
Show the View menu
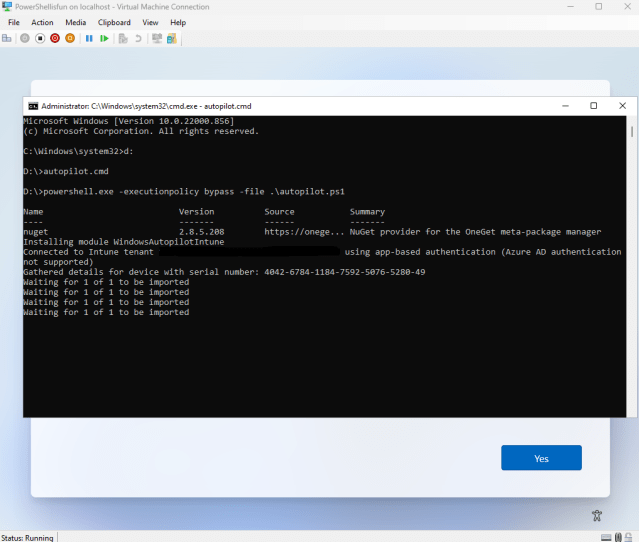tap(150, 22)
